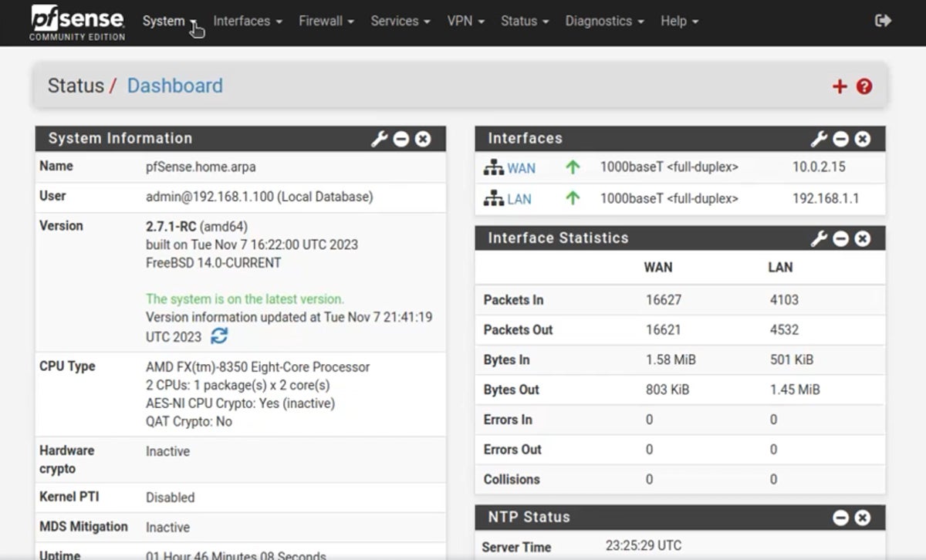The image size is (926, 560).
Task: Minimize the NTP Status widget
Action: tap(841, 518)
